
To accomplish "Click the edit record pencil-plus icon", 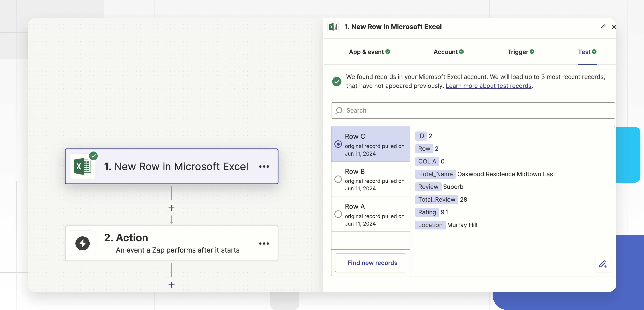I will click(x=603, y=264).
